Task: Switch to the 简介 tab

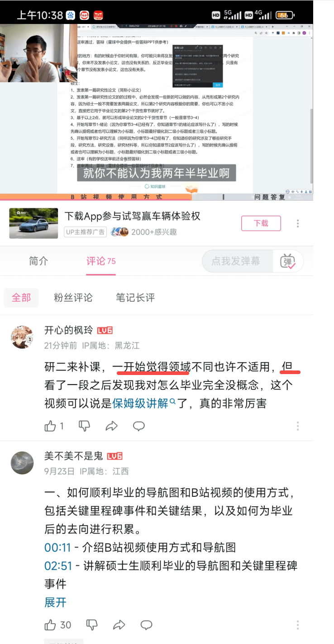Action: 38,261
